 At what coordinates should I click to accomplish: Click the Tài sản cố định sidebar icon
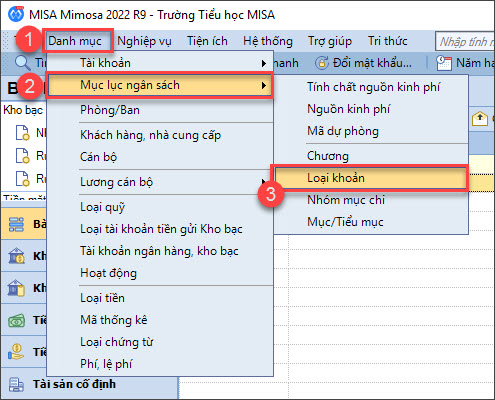point(16,384)
